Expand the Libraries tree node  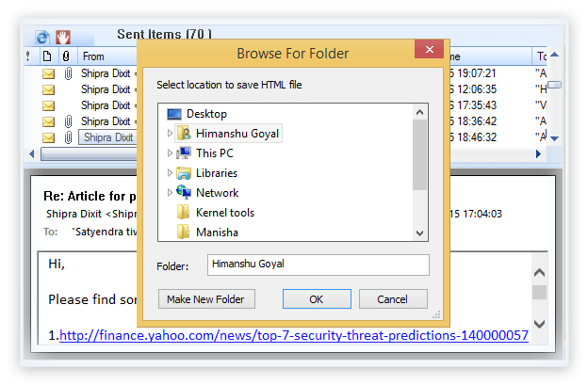[x=170, y=172]
